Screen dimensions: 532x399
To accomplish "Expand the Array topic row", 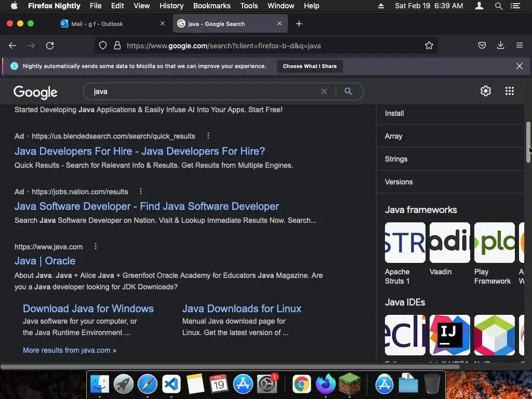I will [x=450, y=136].
